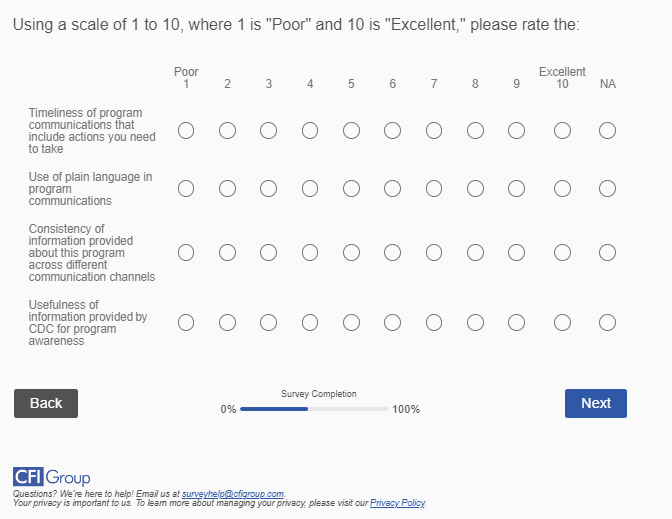Open the surveyhelp@cfigroup.com email link
Viewport: 672px width, 519px height.
[233, 494]
